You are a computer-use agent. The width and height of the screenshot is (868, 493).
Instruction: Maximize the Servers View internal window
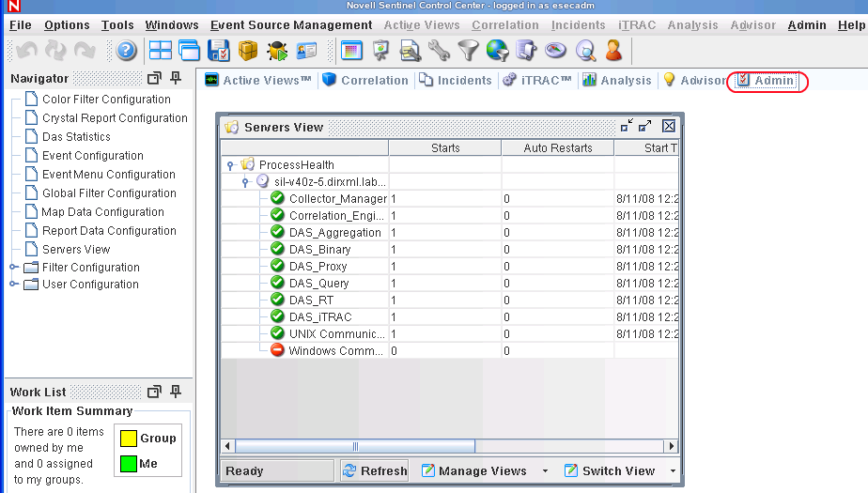(645, 126)
